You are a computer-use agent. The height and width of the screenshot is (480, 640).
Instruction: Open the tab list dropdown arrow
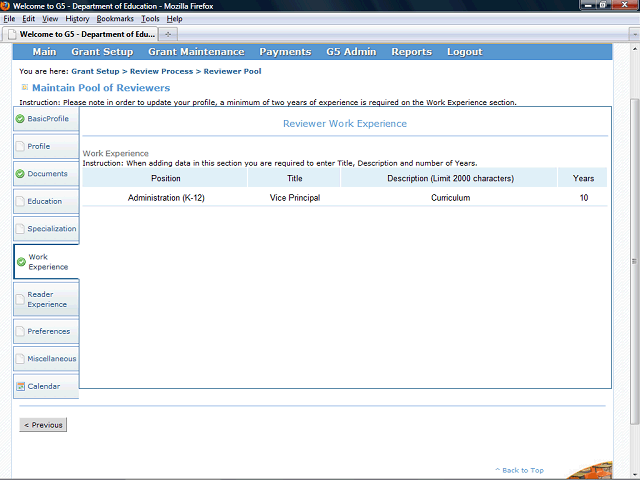coord(634,34)
